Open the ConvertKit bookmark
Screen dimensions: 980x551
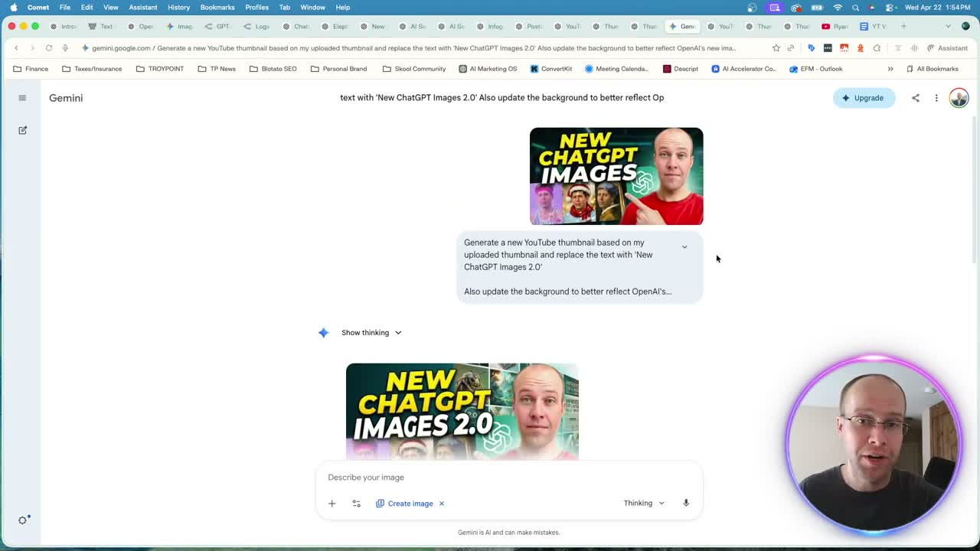551,69
